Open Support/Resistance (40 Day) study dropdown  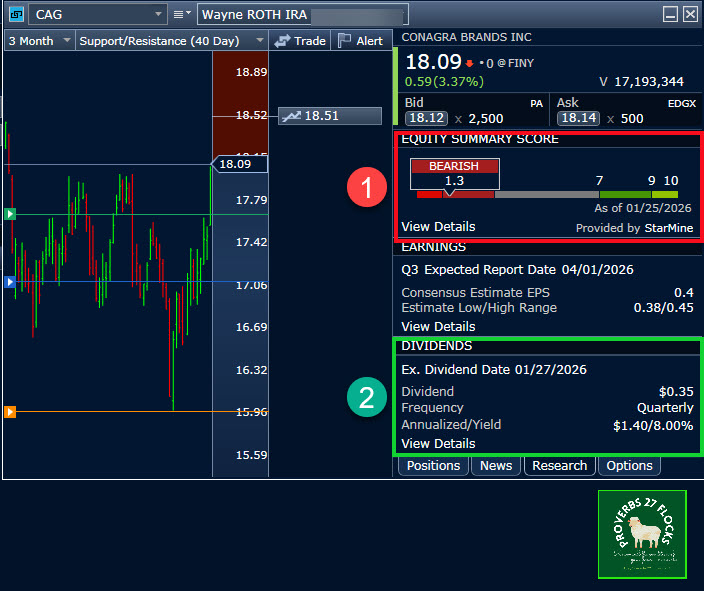[x=258, y=41]
